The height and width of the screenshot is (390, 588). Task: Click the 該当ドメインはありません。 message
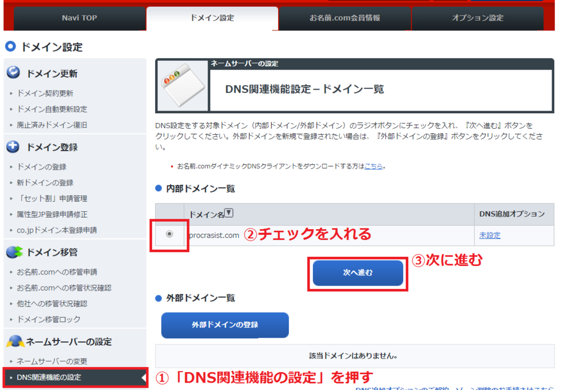[353, 356]
